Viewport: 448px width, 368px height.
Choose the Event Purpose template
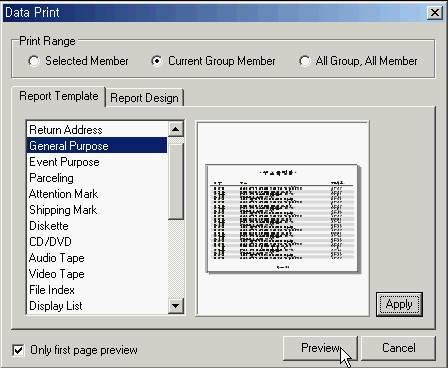coord(97,162)
